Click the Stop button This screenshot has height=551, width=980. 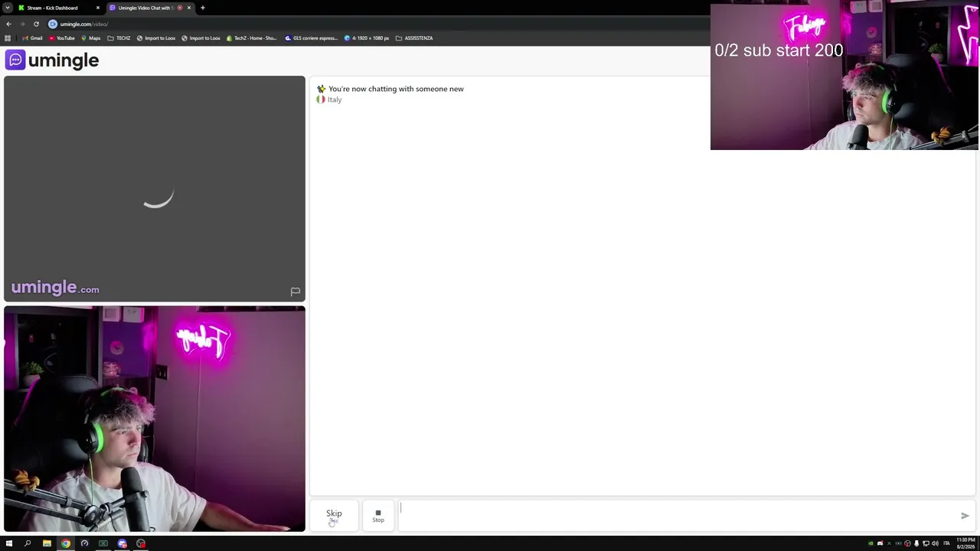(378, 516)
